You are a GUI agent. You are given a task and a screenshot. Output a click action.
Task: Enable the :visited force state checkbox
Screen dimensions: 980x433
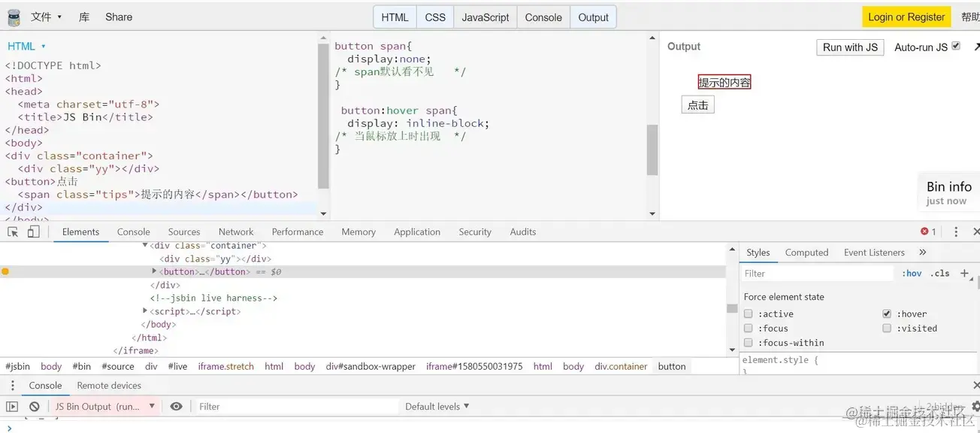[887, 329]
